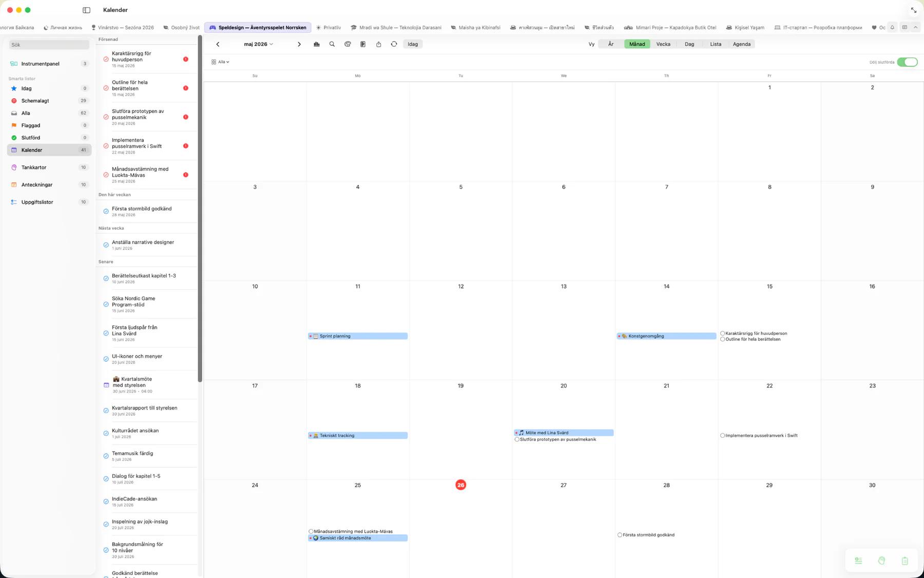Switch to Dag view
The image size is (924, 578).
689,44
